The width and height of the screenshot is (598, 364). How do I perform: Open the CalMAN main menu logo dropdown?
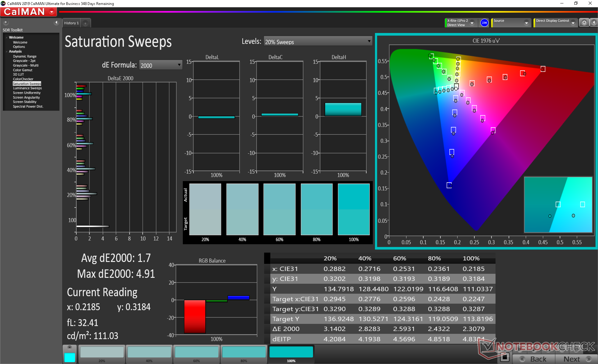[52, 12]
